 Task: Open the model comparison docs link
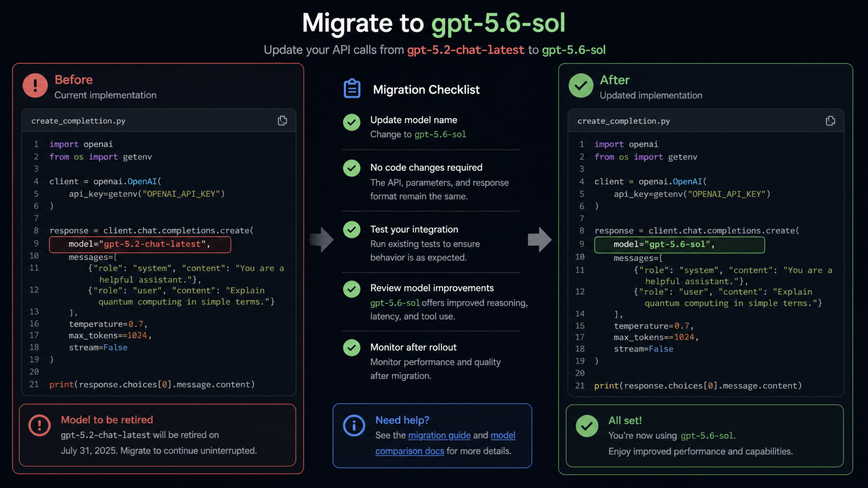(x=445, y=443)
